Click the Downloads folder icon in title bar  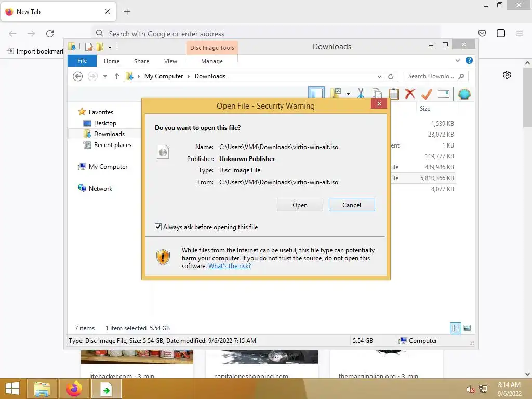pyautogui.click(x=72, y=46)
